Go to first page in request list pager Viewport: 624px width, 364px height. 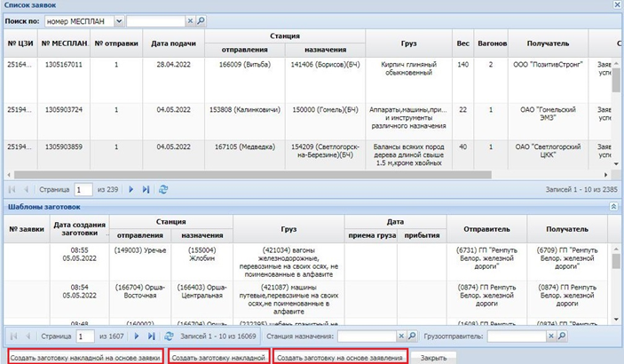[x=12, y=190]
